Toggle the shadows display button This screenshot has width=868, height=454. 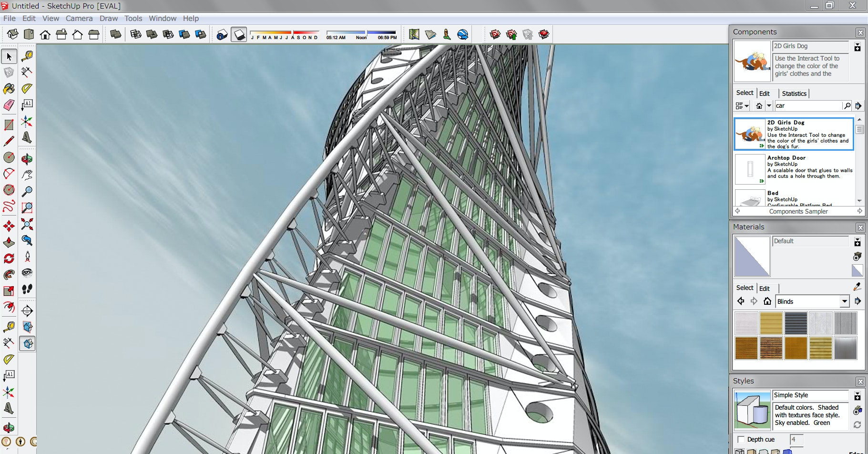239,34
